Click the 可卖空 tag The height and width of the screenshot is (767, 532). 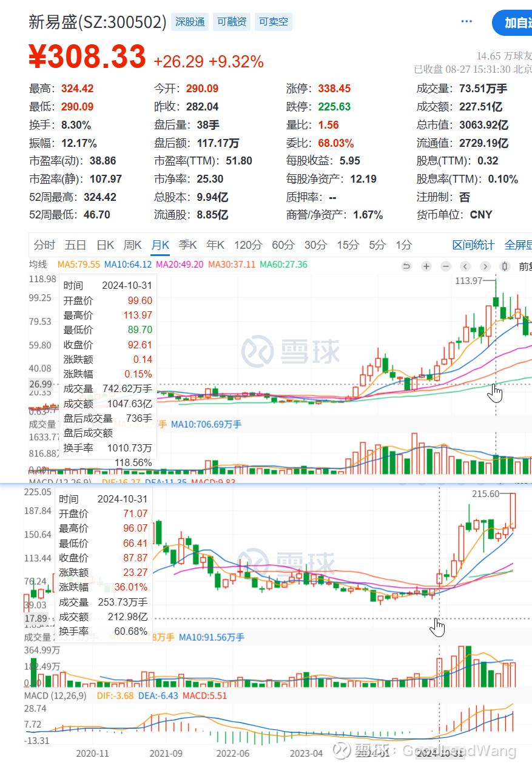tap(274, 22)
